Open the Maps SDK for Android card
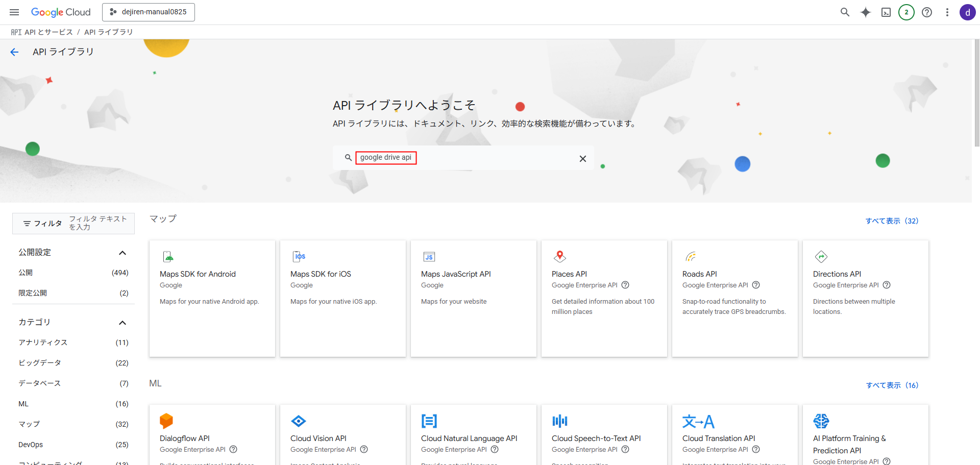The width and height of the screenshot is (980, 465). pyautogui.click(x=212, y=298)
